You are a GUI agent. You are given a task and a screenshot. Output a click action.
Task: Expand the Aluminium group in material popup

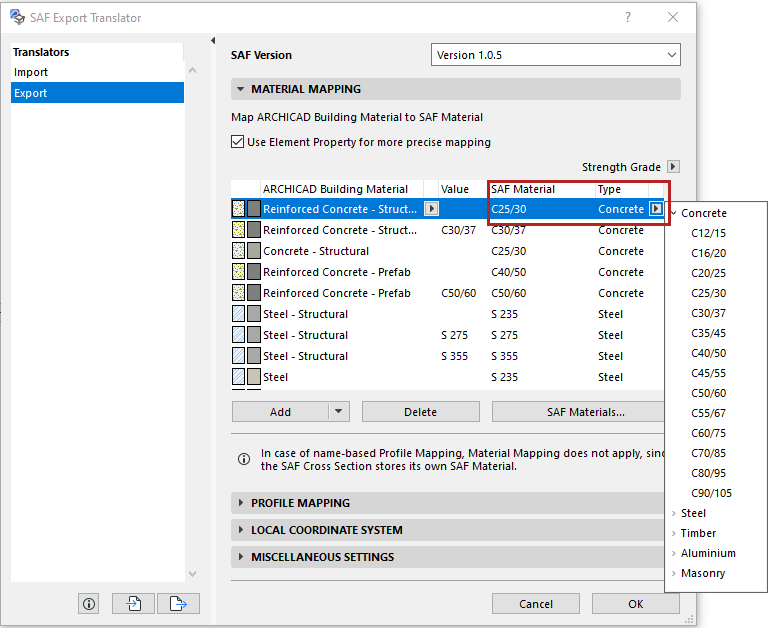tap(674, 553)
